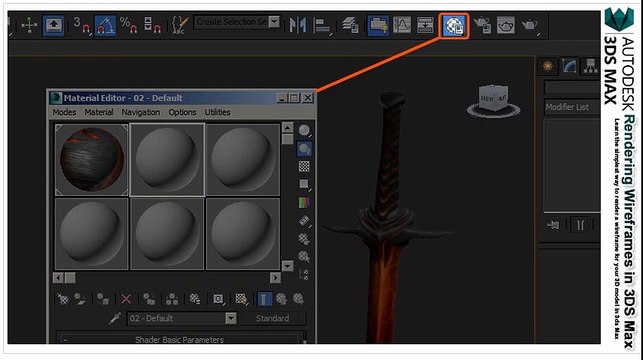Open the Rendered Frame Window
The height and width of the screenshot is (360, 643).
point(506,25)
